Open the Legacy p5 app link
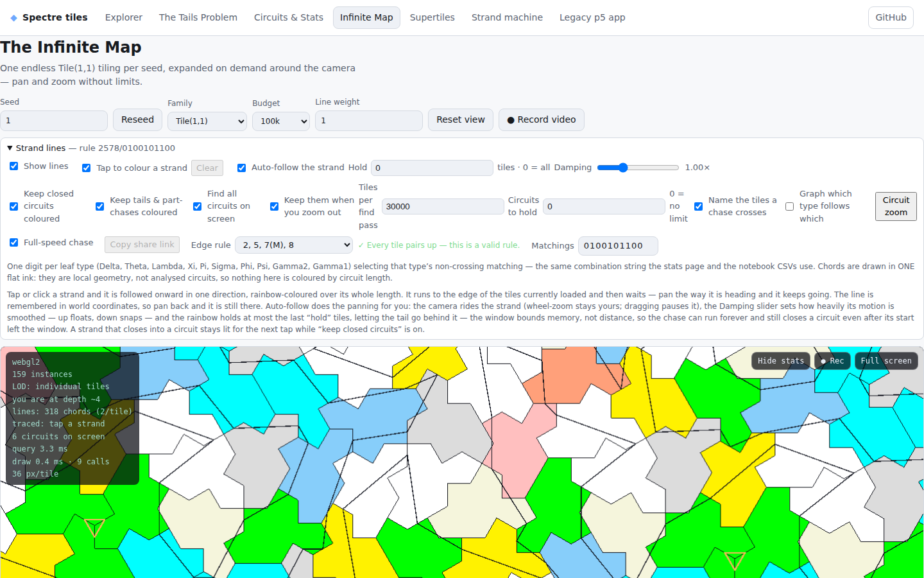Screen dimensions: 924x578 (x=592, y=18)
